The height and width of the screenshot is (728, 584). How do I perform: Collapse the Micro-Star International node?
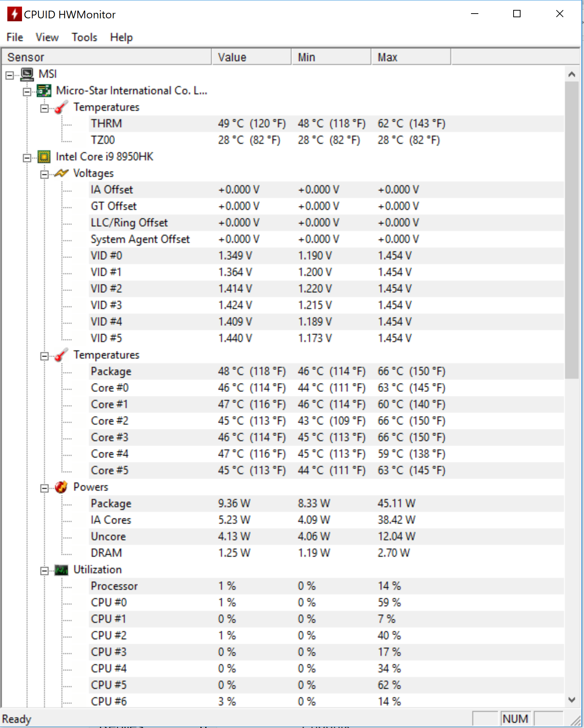27,92
